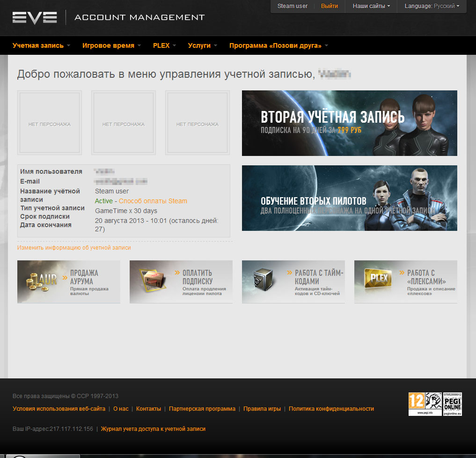476x458 pixels.
Task: Open the first empty character slot
Action: pos(50,123)
